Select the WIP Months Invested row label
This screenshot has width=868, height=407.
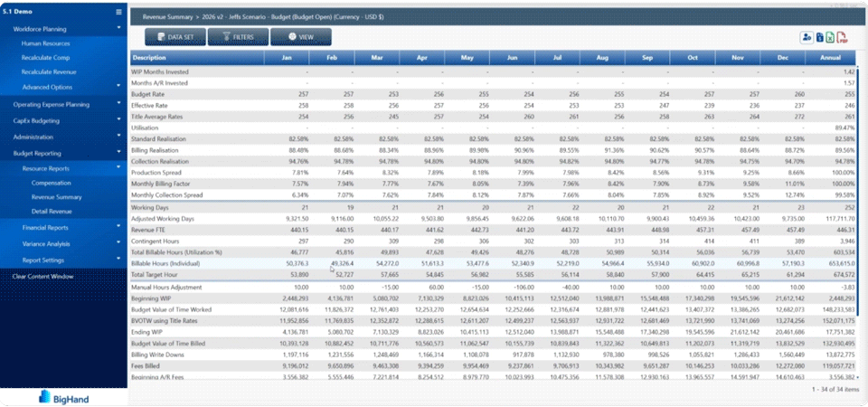point(159,72)
